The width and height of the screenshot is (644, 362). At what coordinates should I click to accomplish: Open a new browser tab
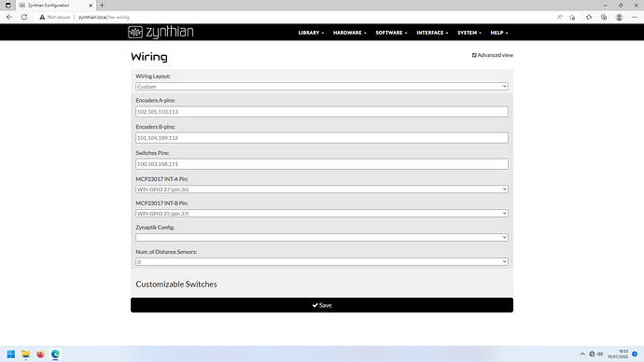pos(102,6)
